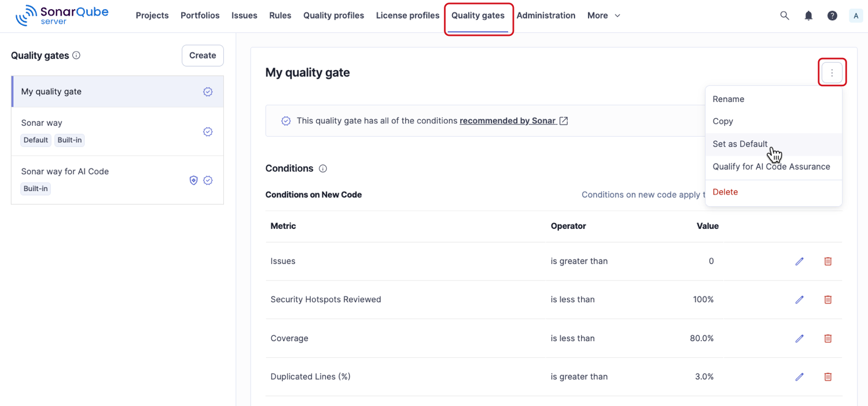868x406 pixels.
Task: Delete the Issues condition using the trash icon
Action: click(x=827, y=261)
